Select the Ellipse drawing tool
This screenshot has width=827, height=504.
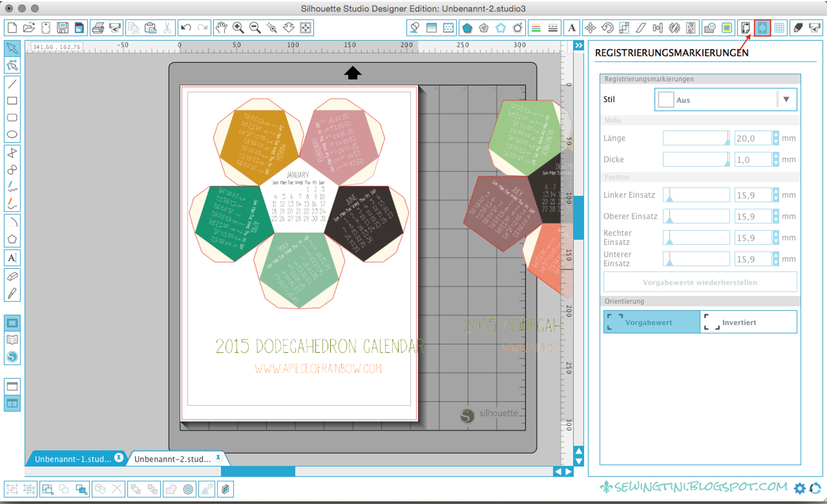coord(12,135)
